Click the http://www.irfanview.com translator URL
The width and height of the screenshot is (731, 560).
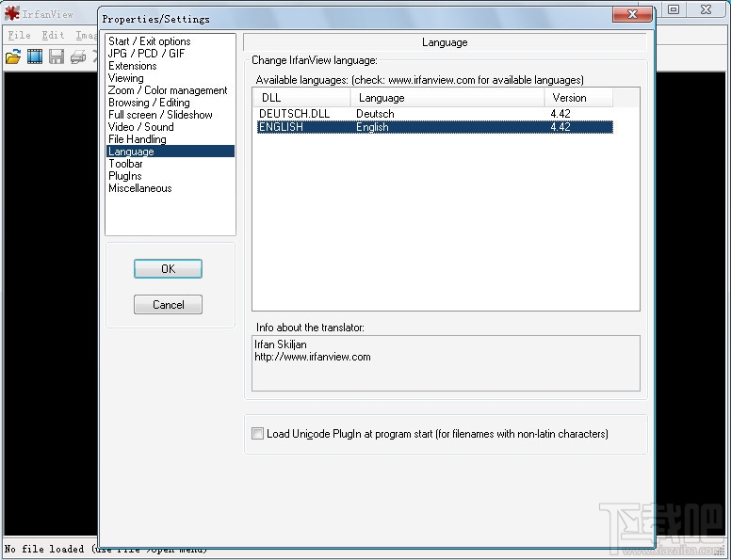point(313,357)
